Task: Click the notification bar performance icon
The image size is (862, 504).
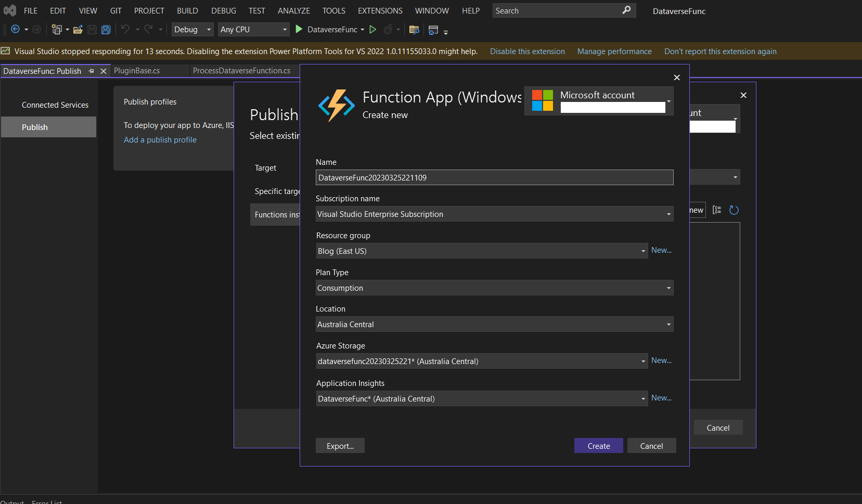Action: pos(5,51)
